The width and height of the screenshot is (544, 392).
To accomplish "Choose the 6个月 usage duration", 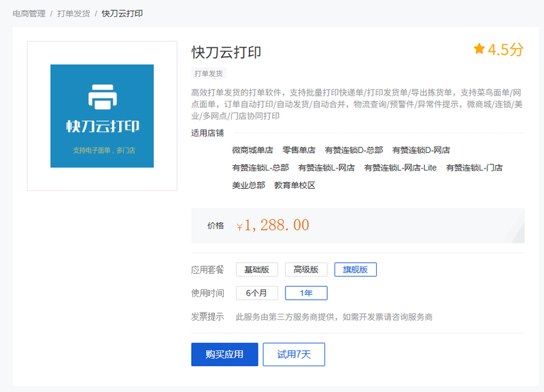I will coord(257,293).
